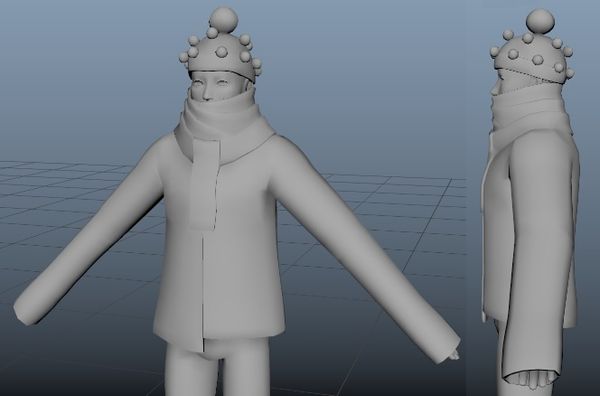600x396 pixels.
Task: Select the studded hat dome in front view
Action: [221, 54]
